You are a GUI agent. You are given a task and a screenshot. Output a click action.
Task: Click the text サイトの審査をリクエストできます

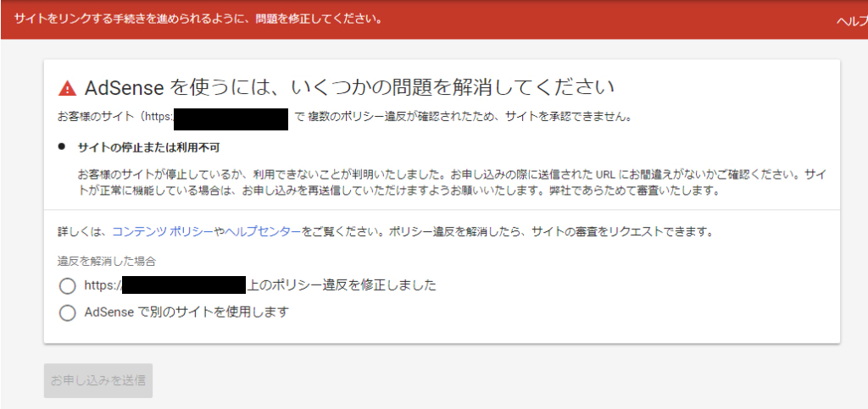(x=620, y=232)
